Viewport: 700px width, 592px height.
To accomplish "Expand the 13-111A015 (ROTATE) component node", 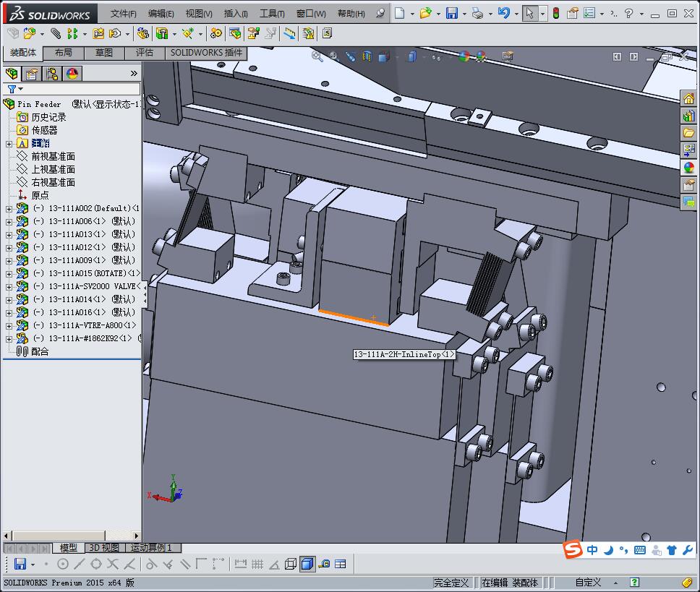I will (x=9, y=274).
